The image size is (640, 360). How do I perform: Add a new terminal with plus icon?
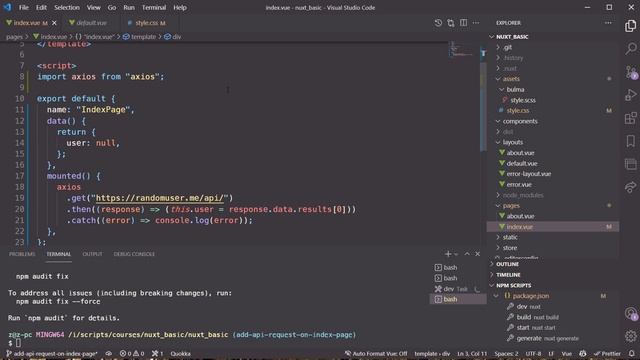click(448, 254)
